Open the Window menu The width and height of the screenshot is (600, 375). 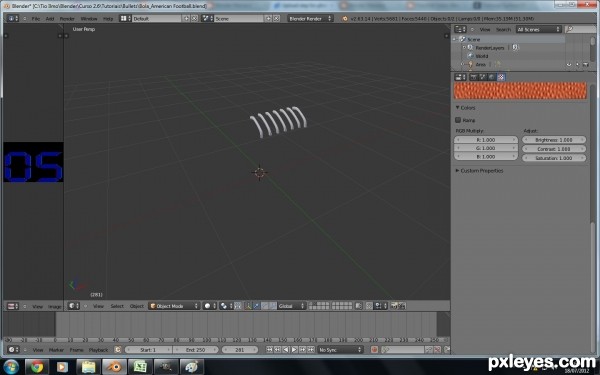(x=89, y=18)
